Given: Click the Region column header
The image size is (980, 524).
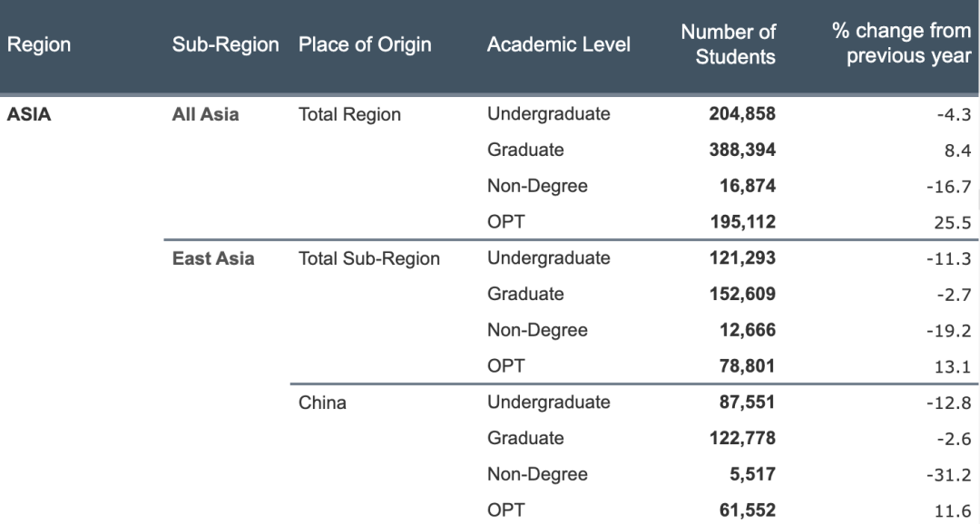Looking at the screenshot, I should 39,44.
